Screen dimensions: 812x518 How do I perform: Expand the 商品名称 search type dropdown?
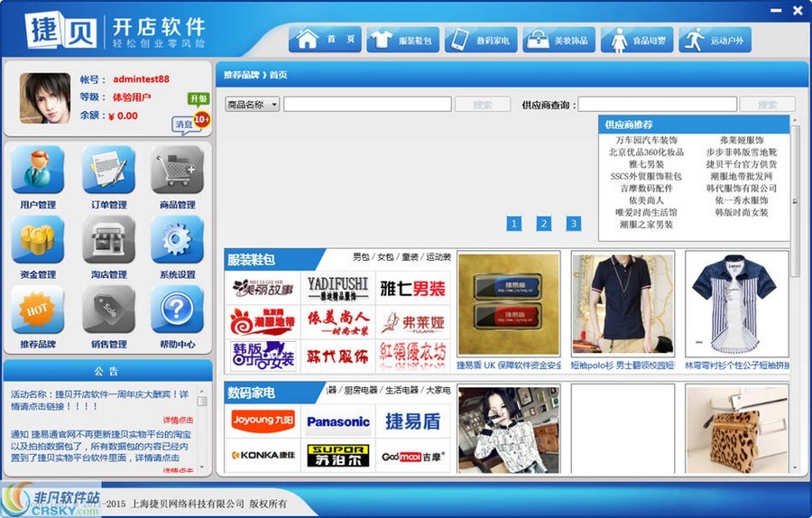tap(253, 104)
